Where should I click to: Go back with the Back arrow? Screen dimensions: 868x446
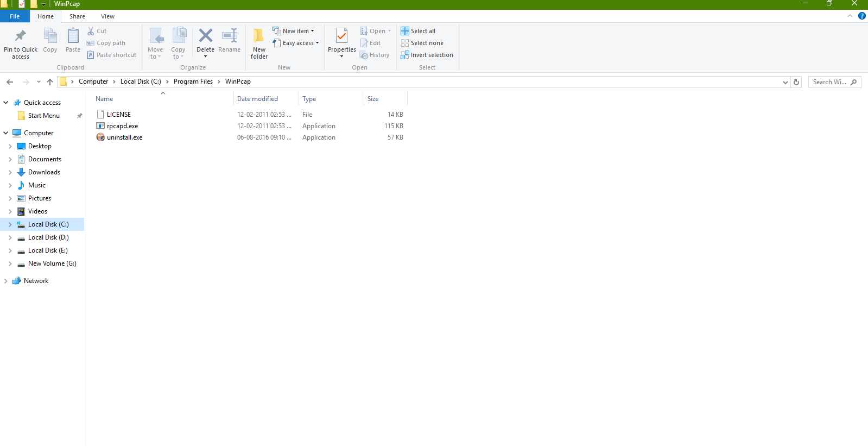(x=10, y=82)
